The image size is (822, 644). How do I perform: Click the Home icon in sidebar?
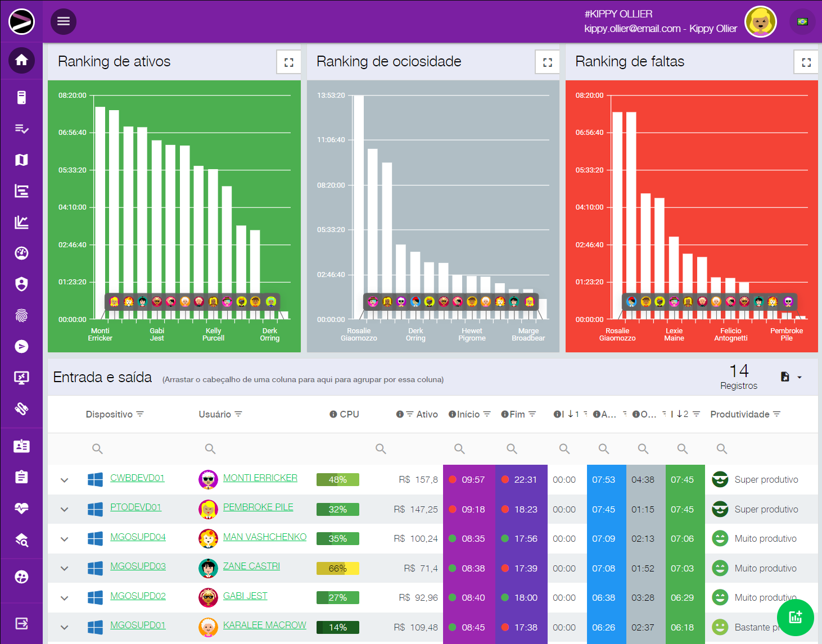(x=21, y=60)
